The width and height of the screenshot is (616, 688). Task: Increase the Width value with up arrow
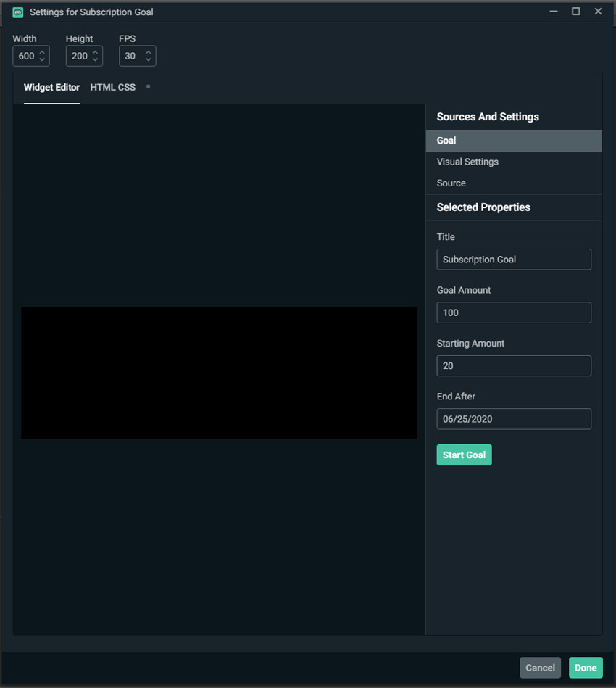[x=42, y=53]
